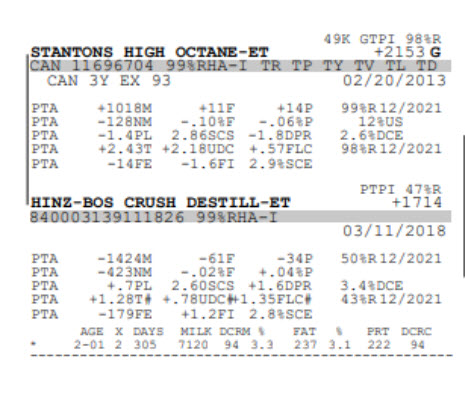Select the +2.43T type PTA value
465x410 pixels.
coord(125,149)
